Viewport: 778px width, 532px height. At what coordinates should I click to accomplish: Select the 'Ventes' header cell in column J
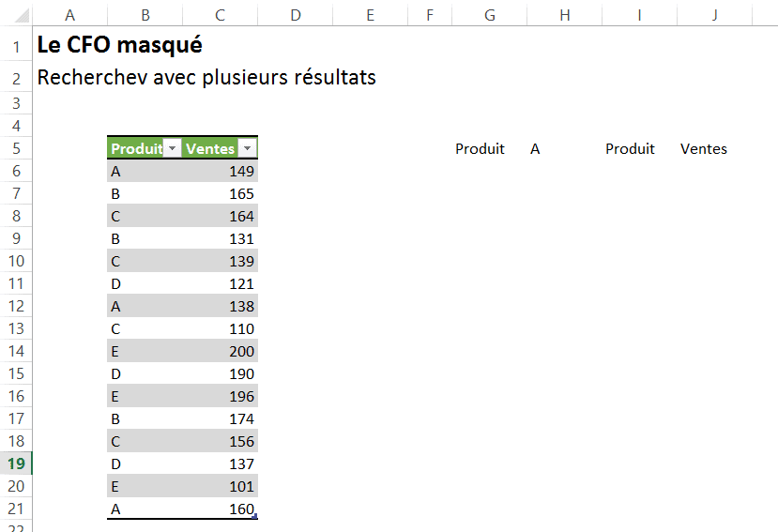point(704,149)
